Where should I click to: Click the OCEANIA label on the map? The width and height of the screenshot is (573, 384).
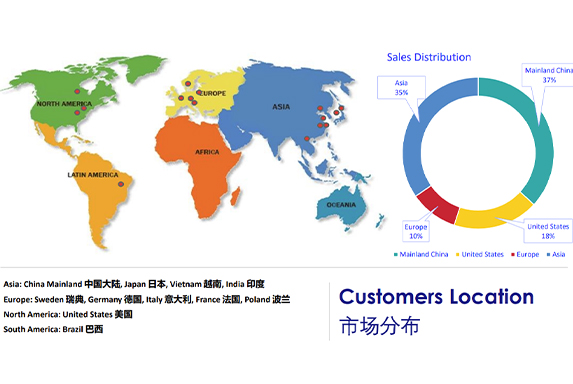tap(341, 205)
